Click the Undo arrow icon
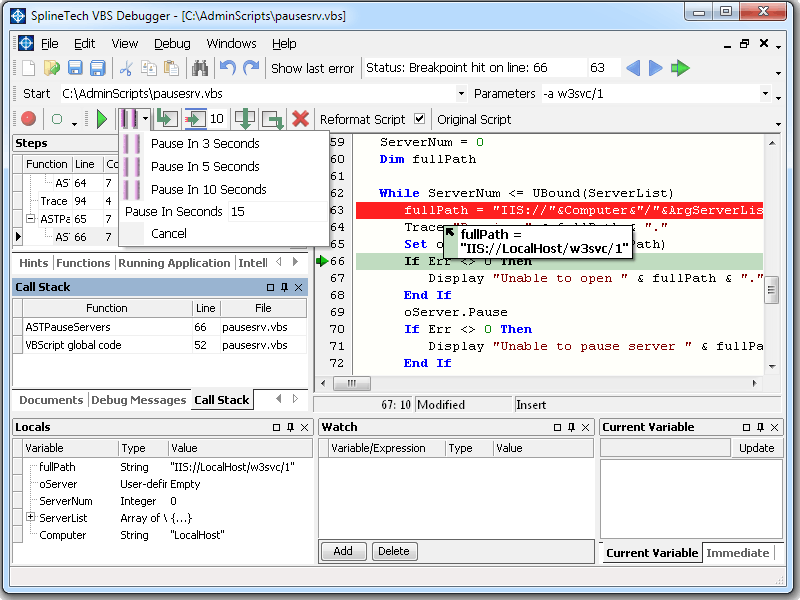 click(x=227, y=68)
